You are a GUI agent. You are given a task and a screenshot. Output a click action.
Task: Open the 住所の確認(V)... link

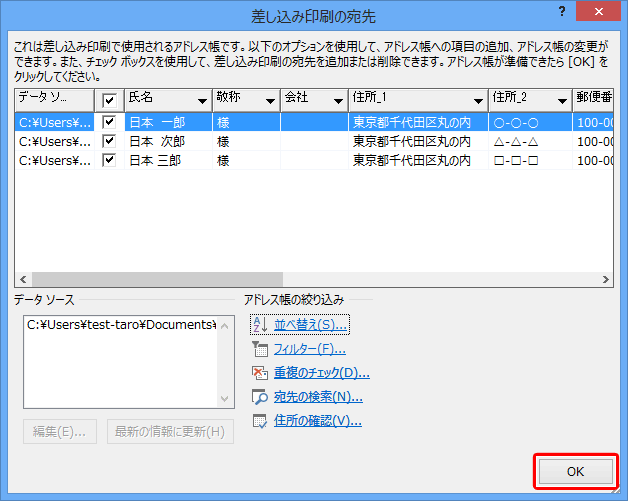click(318, 421)
